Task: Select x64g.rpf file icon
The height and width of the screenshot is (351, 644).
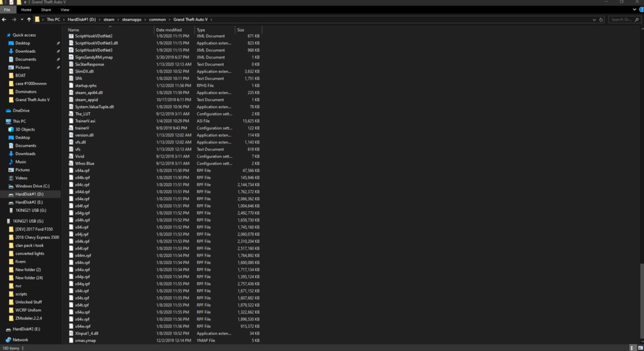Action: (x=71, y=213)
